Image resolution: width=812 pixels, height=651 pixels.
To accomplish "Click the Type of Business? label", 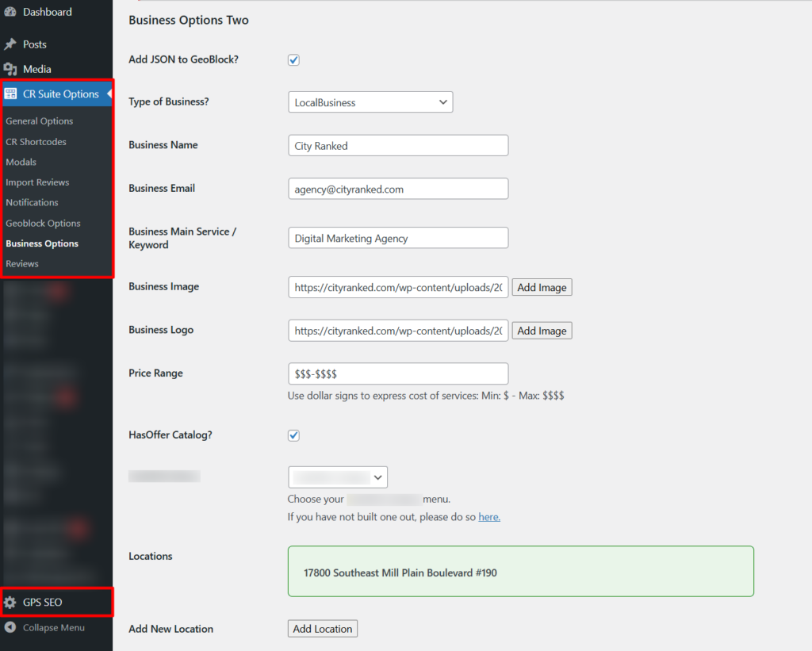I will click(x=169, y=101).
